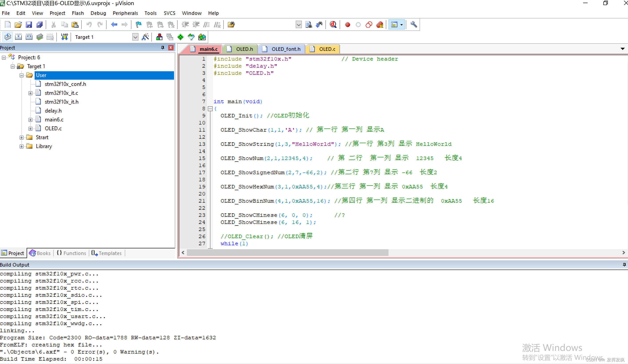Open the Configuration wrench dialog

(x=413, y=24)
